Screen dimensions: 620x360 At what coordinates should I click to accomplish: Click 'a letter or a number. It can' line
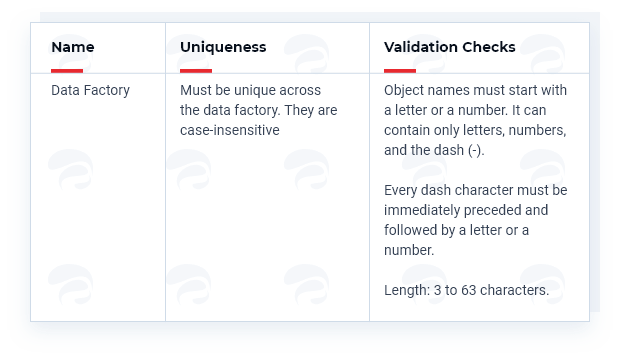click(465, 110)
